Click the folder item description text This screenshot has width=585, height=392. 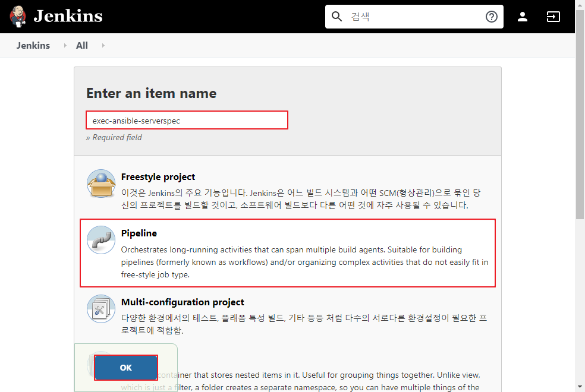point(300,381)
